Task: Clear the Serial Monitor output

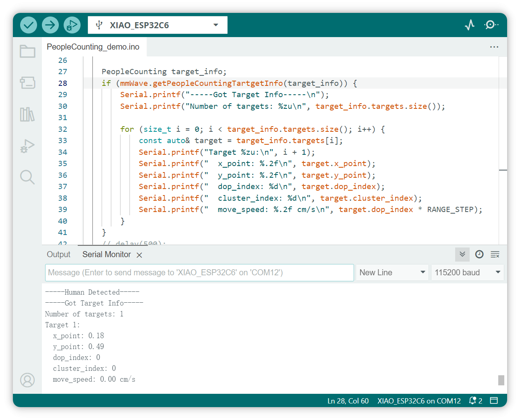Action: coord(495,254)
